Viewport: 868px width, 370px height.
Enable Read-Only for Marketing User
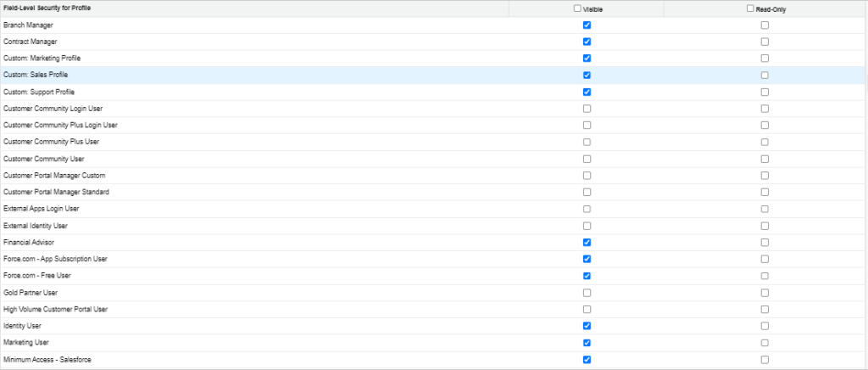coord(765,343)
